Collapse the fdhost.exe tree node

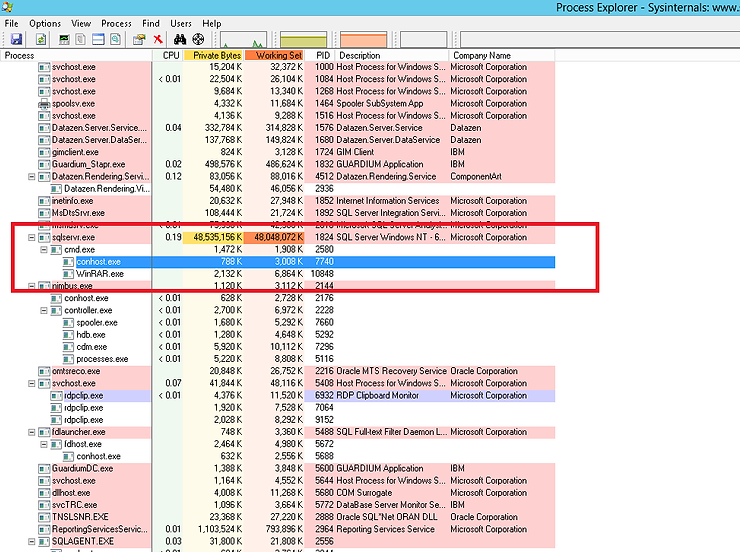point(44,444)
